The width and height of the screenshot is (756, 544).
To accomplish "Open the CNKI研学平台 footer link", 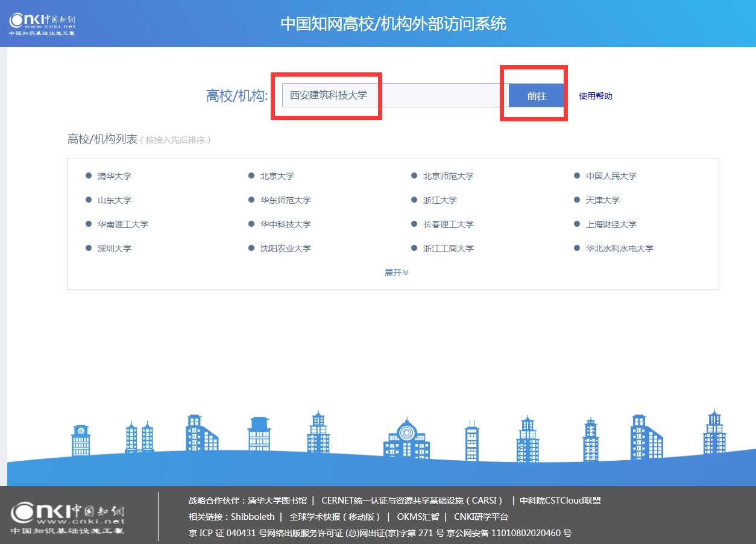I will tap(481, 517).
